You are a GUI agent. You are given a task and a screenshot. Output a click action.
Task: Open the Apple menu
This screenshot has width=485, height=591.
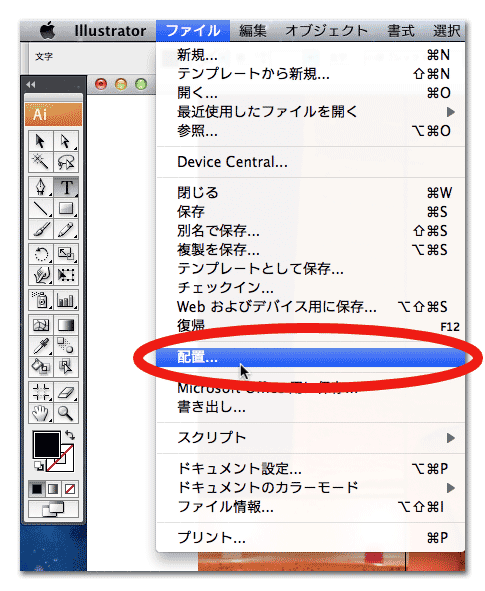48,31
